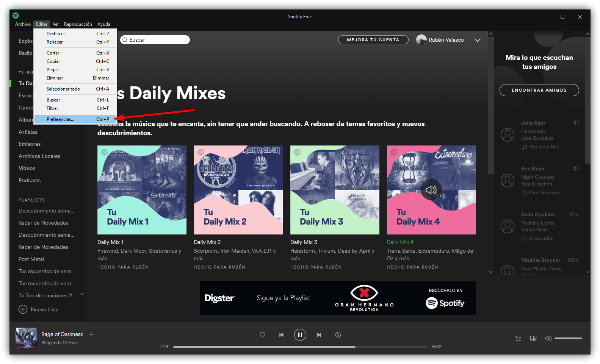
Task: Click the Digster Gran Hermano banner ad
Action: (x=338, y=298)
